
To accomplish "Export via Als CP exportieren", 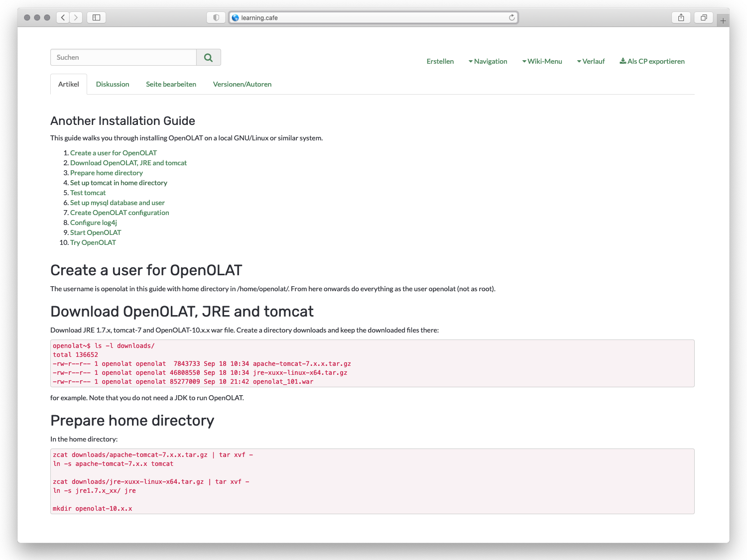I will tap(652, 61).
